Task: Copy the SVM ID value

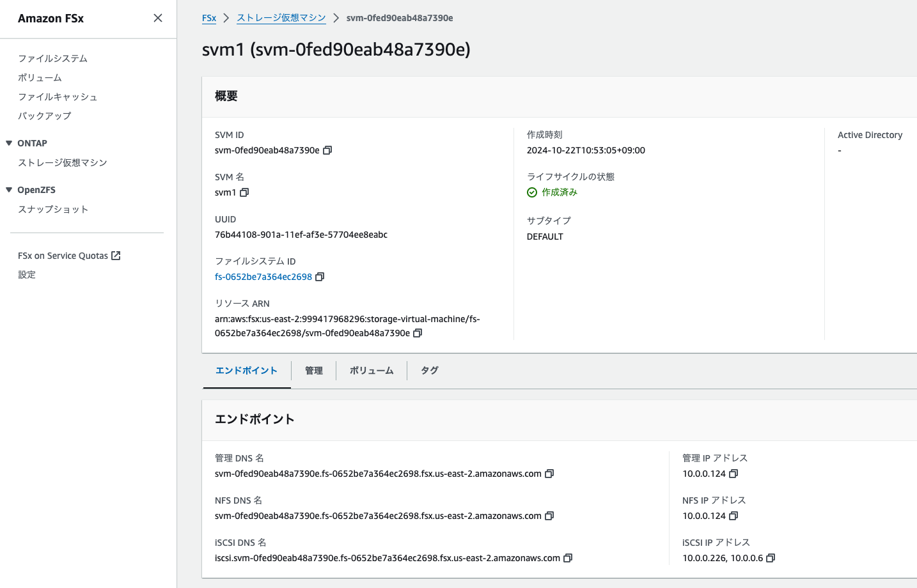Action: pos(327,150)
